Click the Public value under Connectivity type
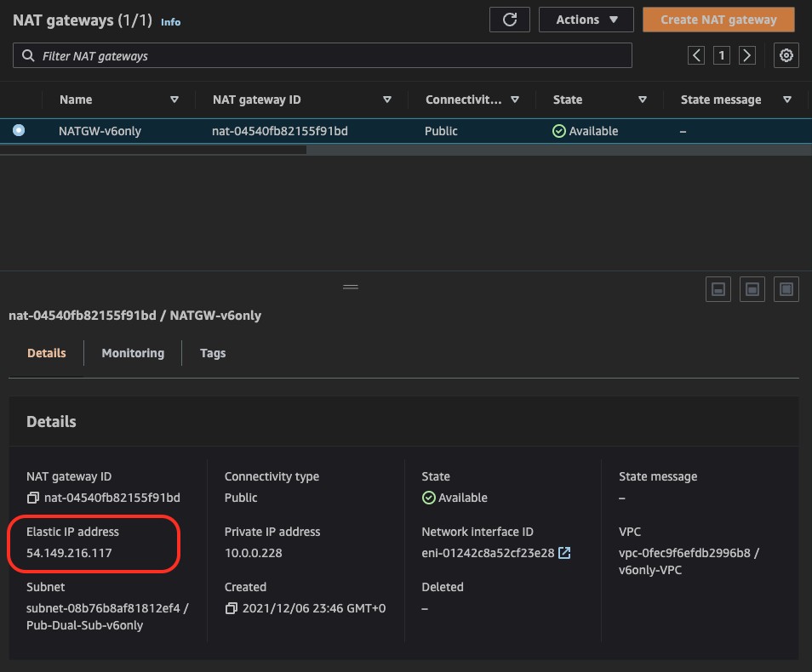 (241, 498)
